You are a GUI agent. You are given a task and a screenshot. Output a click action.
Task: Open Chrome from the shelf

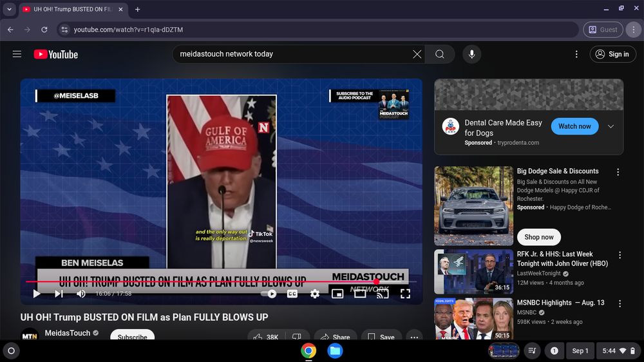pyautogui.click(x=308, y=351)
